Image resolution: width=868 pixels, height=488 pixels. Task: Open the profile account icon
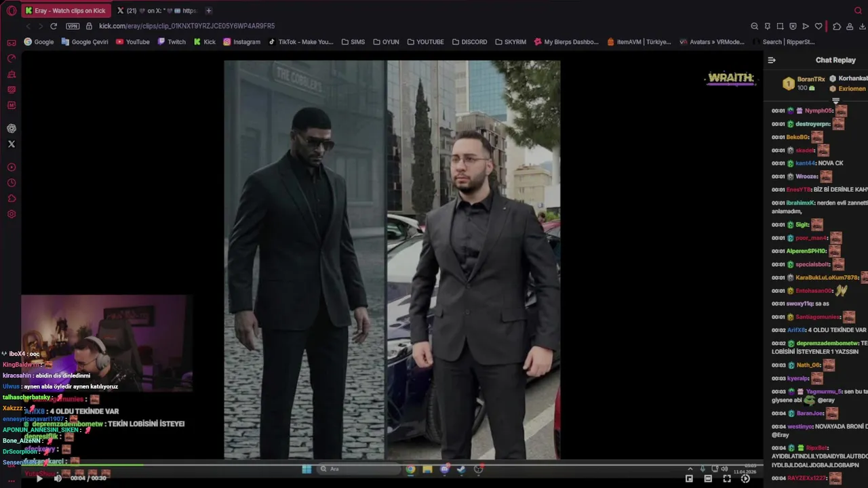coord(850,26)
